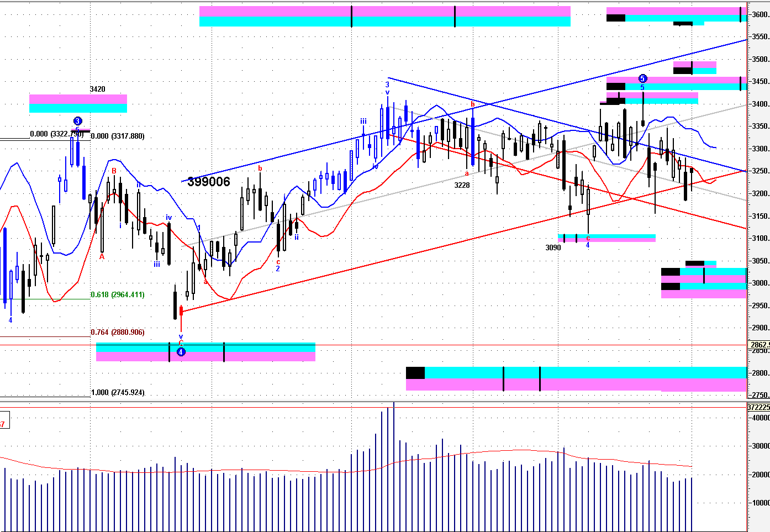
Task: Click the 2950 price axis label
Action: 761,305
